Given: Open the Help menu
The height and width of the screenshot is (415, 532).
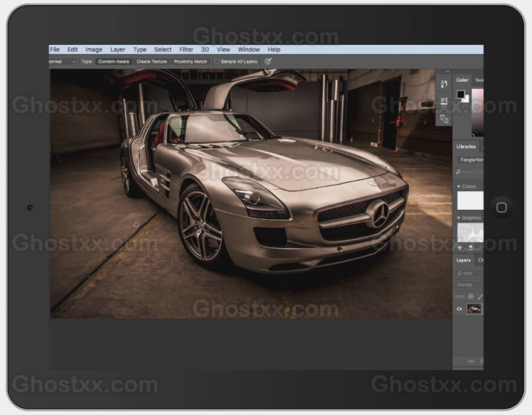Looking at the screenshot, I should coord(274,50).
